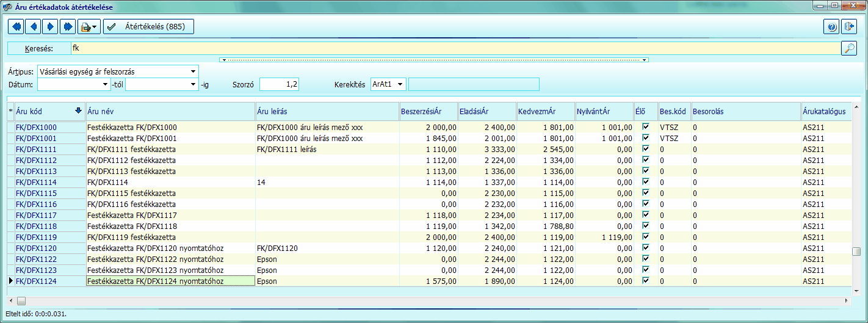The height and width of the screenshot is (323, 868).
Task: Click into the Keresés search field
Action: coord(455,49)
